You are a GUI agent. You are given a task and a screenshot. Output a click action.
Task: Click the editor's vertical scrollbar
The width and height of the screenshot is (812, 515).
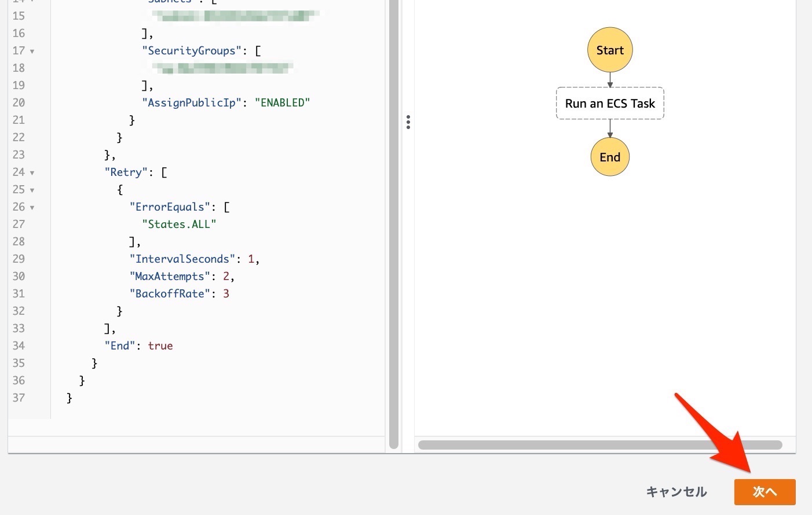click(x=394, y=231)
